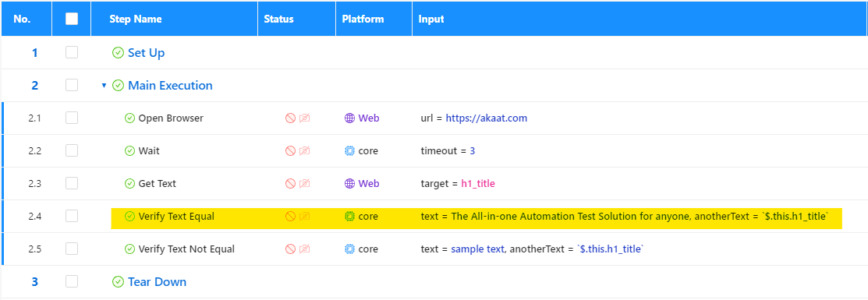
Task: Click the Status column header
Action: (x=279, y=19)
